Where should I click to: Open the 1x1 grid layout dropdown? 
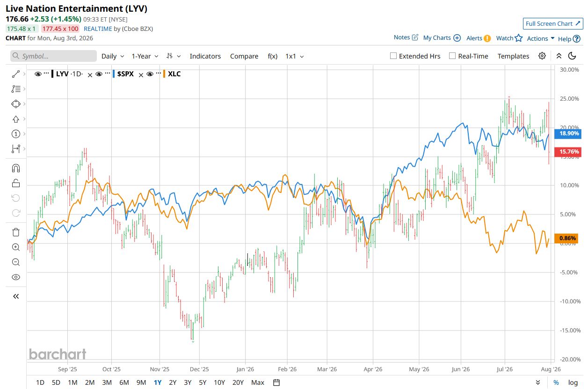click(x=295, y=56)
